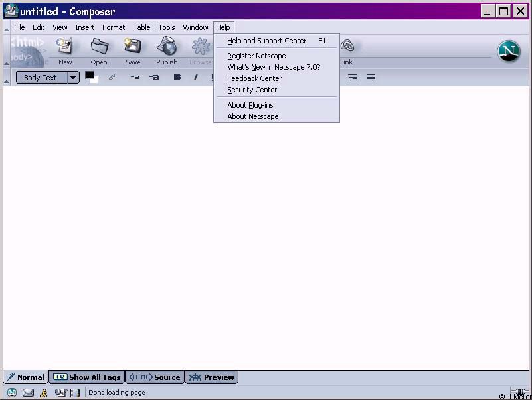Click the align right icon

pos(353,78)
